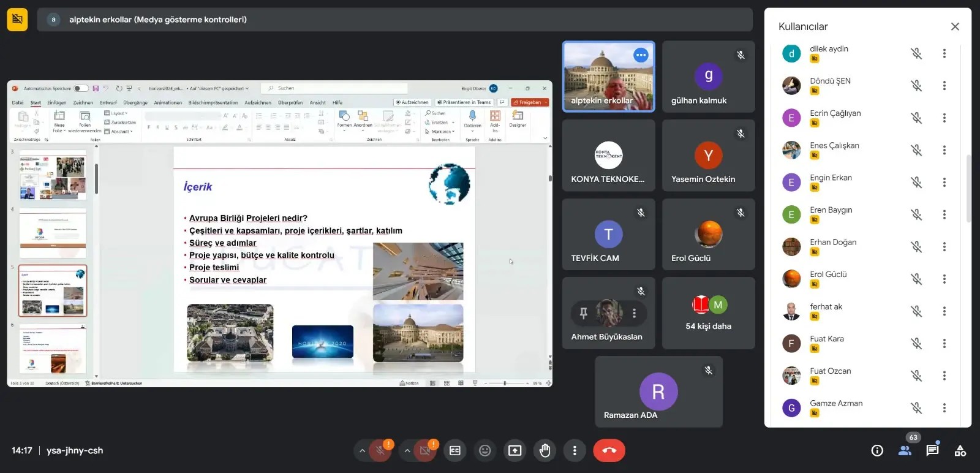Close the Kullanıcılar side panel
The image size is (980, 473).
point(955,26)
